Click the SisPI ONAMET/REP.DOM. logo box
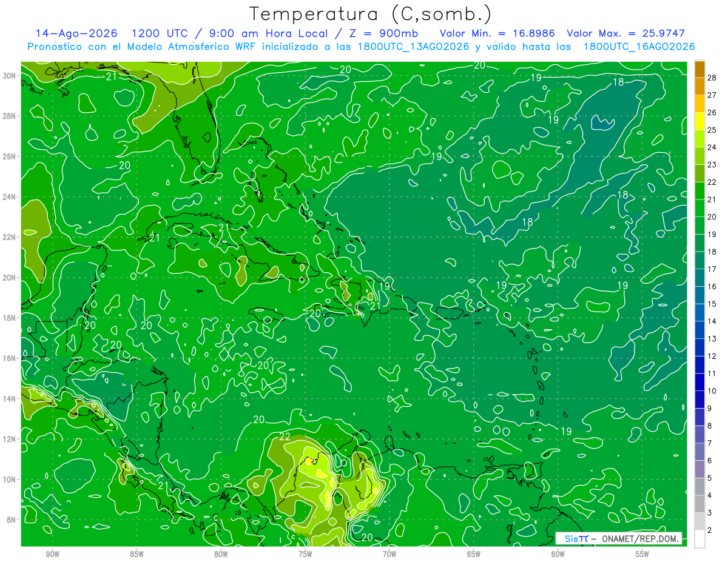The height and width of the screenshot is (562, 728). tap(619, 538)
